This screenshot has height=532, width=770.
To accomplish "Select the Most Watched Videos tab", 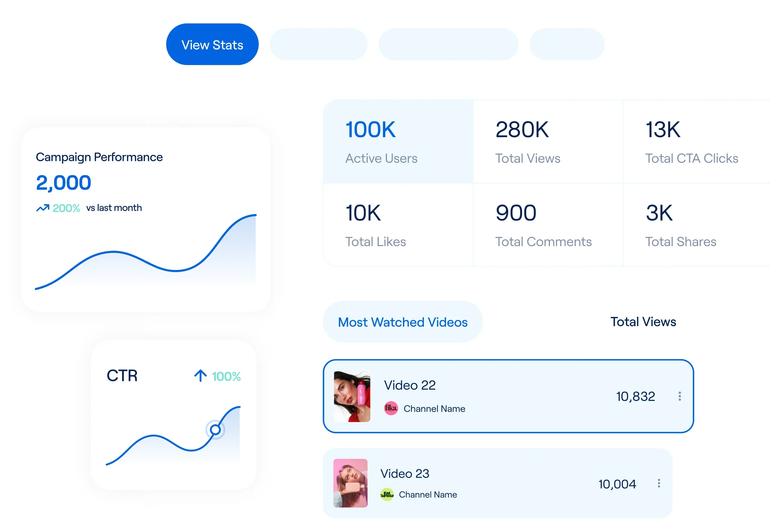I will pyautogui.click(x=403, y=322).
